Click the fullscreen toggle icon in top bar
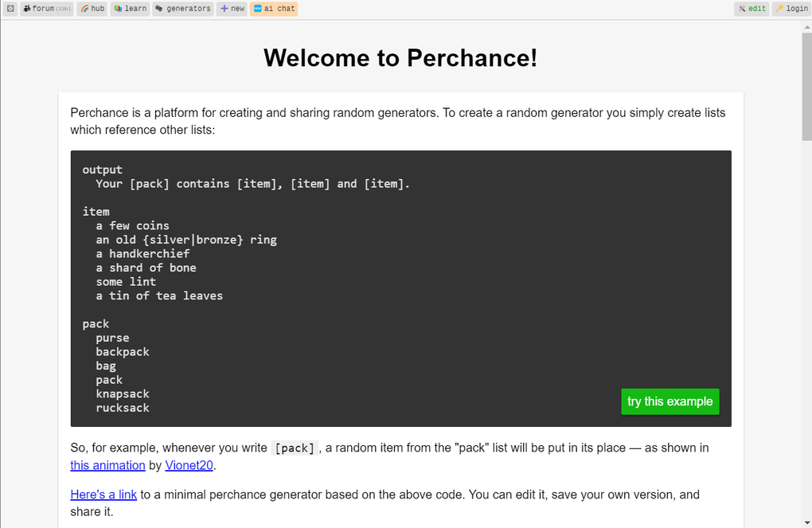Image resolution: width=812 pixels, height=528 pixels. coord(10,8)
